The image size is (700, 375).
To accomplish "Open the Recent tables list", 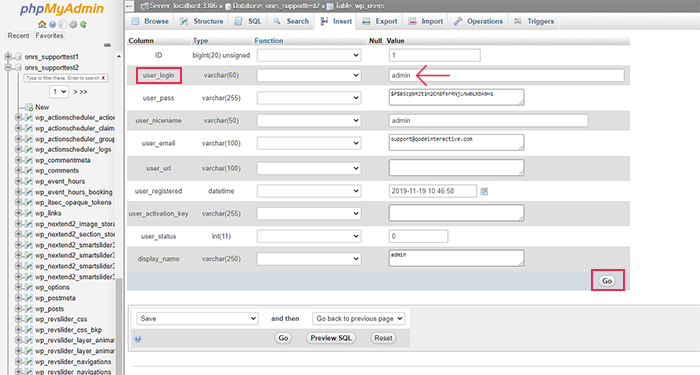I will tap(18, 36).
